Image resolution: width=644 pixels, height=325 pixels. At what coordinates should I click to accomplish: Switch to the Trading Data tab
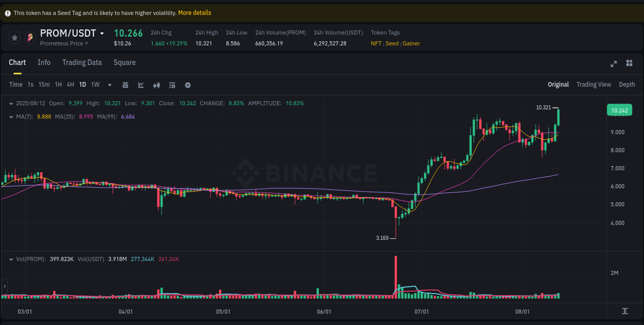pyautogui.click(x=82, y=62)
